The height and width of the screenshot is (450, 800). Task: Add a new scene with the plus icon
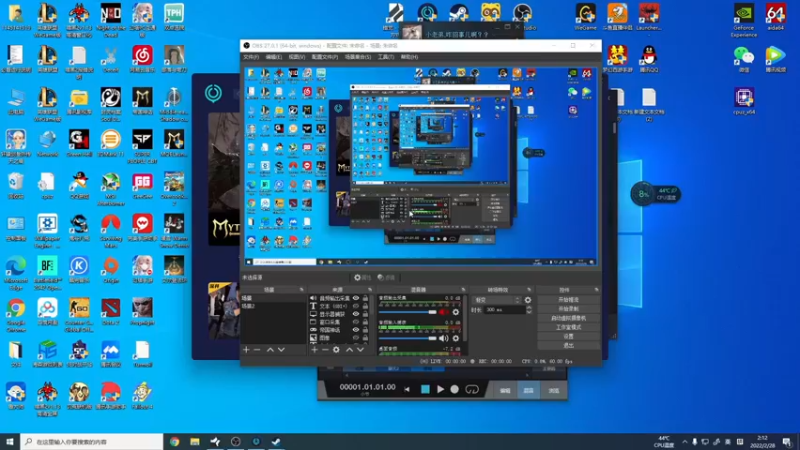point(246,350)
